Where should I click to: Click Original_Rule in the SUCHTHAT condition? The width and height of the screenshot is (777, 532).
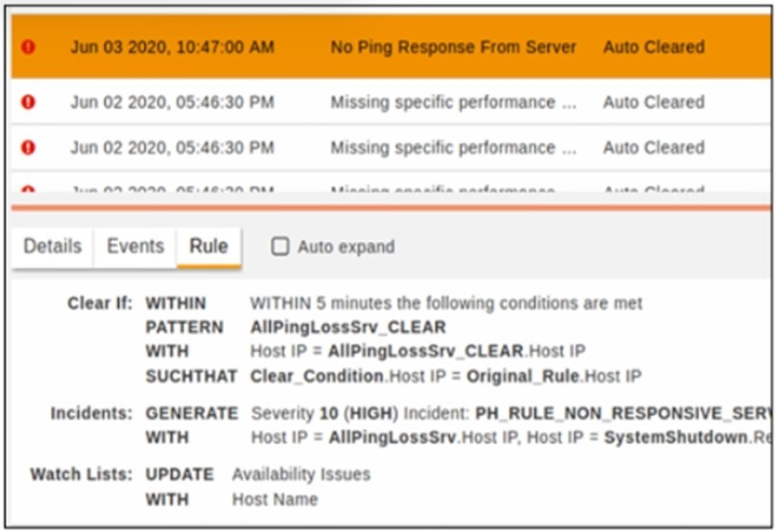click(x=521, y=376)
